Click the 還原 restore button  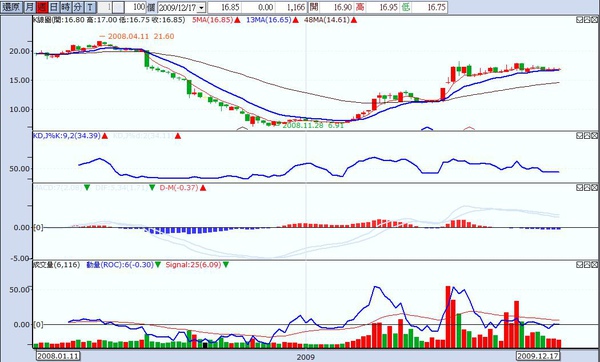11,7
